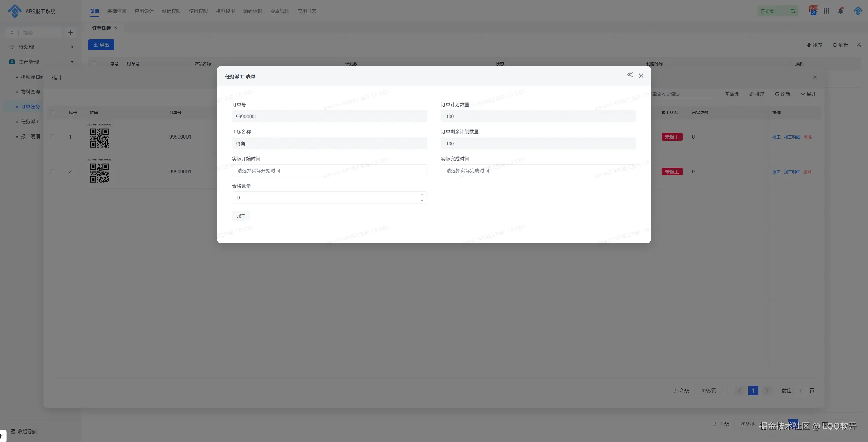Open the 20条/页 page size dropdown

711,391
